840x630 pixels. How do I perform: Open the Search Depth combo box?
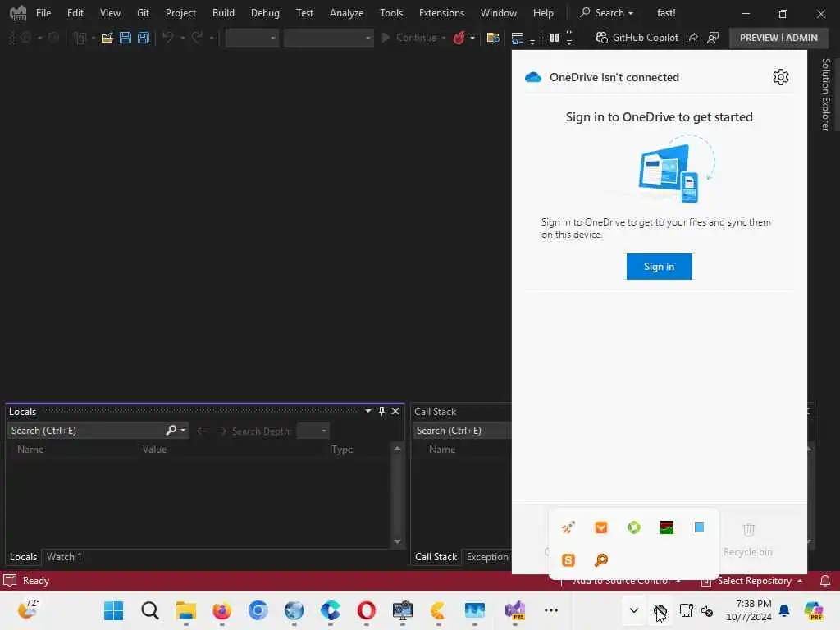tap(313, 431)
